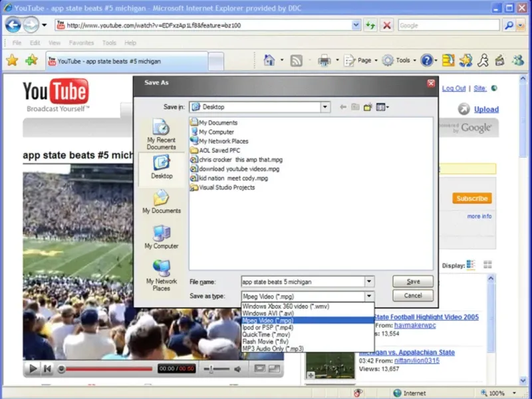The image size is (532, 399).
Task: Click the more info link
Action: 479,216
